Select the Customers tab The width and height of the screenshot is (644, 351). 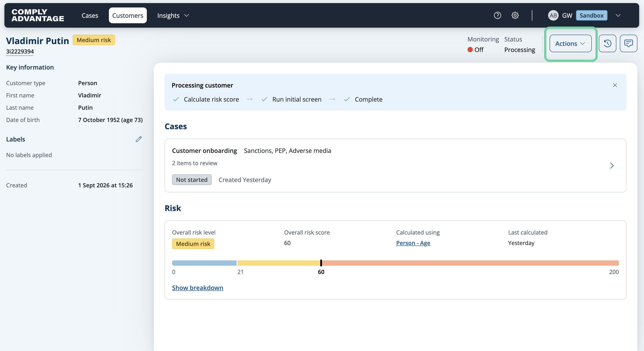(x=128, y=16)
